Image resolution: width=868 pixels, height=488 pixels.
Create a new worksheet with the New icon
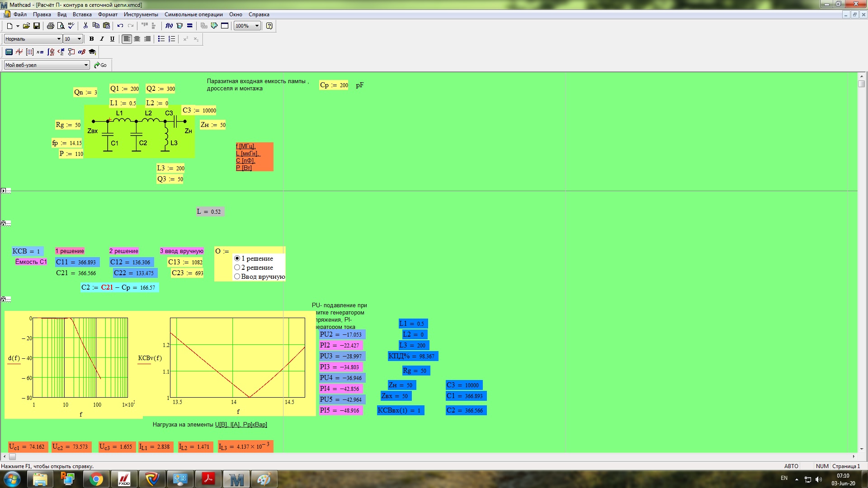9,26
